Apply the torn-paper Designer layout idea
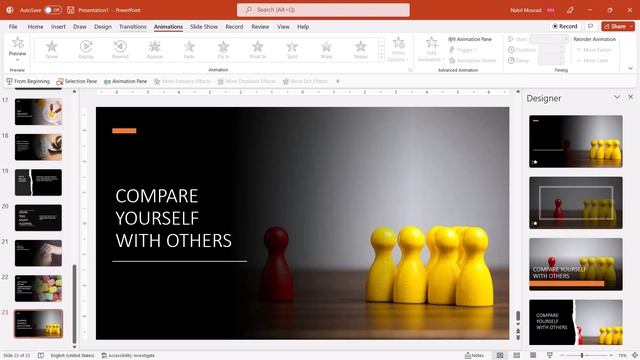This screenshot has width=640, height=360. [x=576, y=322]
